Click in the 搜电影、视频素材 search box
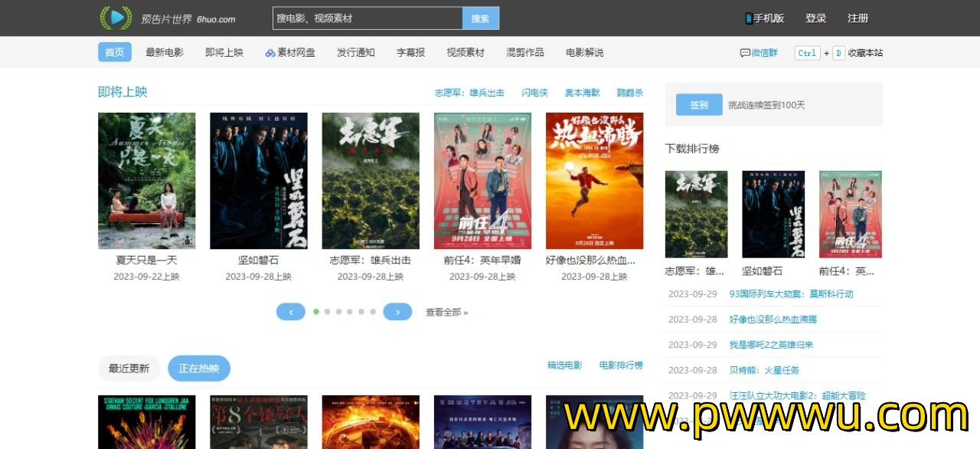The height and width of the screenshot is (449, 980). point(367,18)
